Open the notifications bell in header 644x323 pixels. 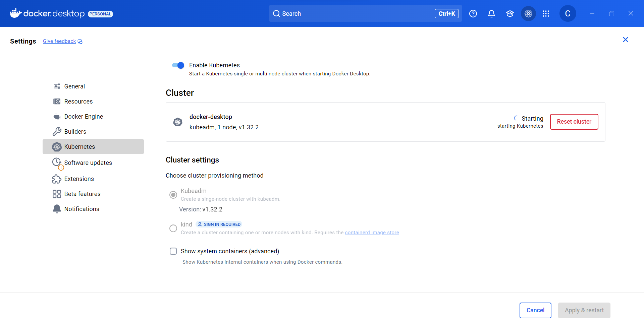click(x=491, y=13)
